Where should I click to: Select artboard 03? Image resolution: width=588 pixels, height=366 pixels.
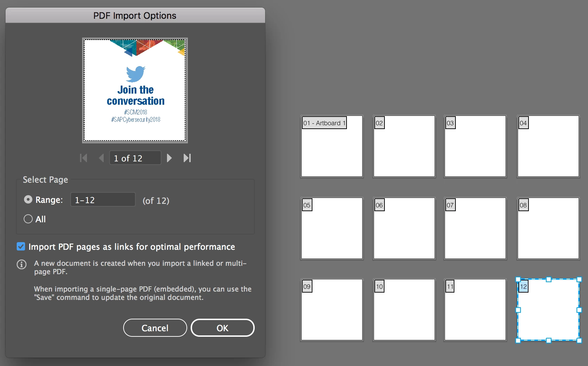pos(475,146)
